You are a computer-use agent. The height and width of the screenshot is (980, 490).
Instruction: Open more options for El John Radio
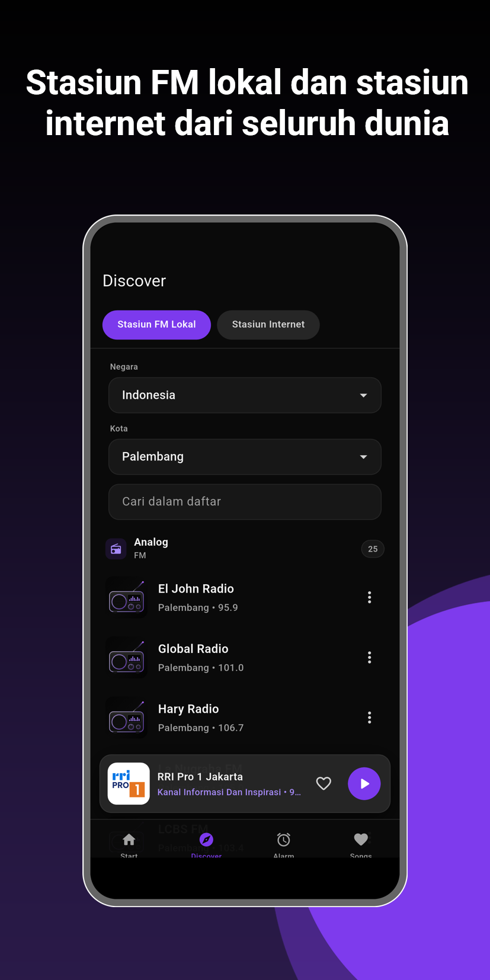point(370,597)
